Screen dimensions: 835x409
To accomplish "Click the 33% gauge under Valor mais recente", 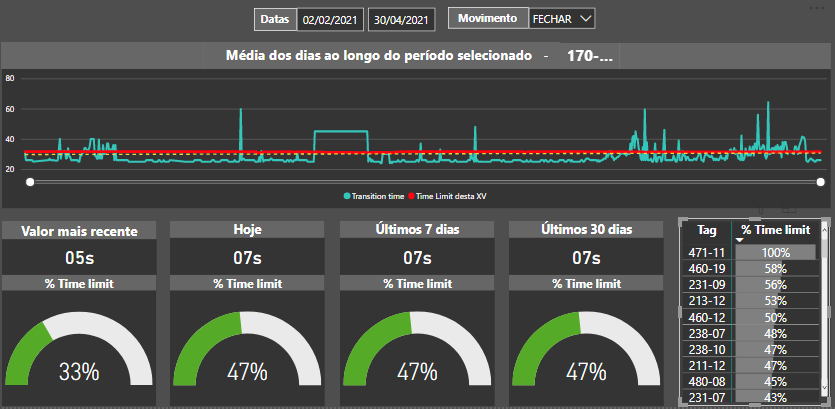I will [x=79, y=348].
